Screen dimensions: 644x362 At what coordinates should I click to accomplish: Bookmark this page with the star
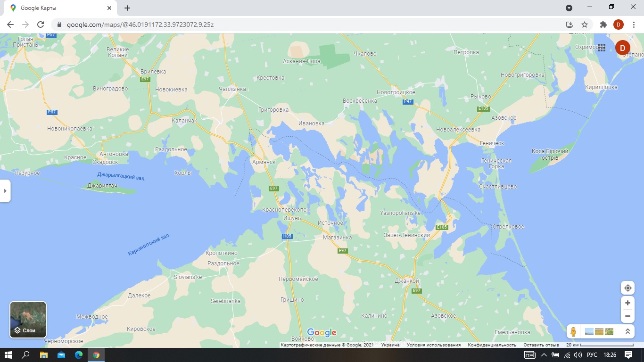click(x=585, y=25)
